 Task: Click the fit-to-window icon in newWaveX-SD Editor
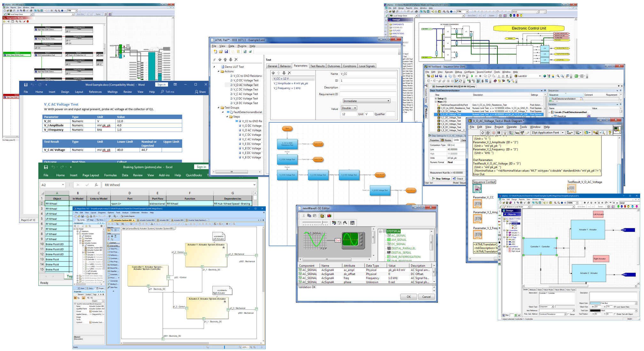[x=352, y=223]
